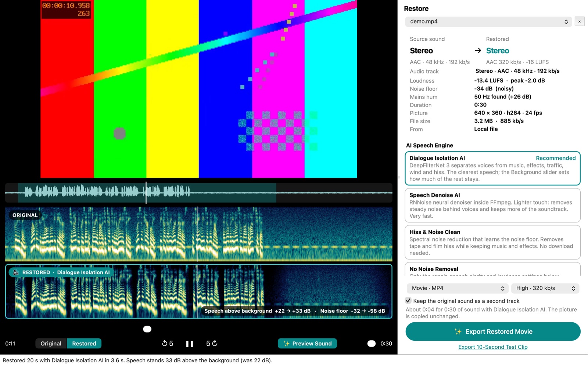Image resolution: width=588 pixels, height=366 pixels.
Task: Click the '-34 dB (noisy)' noise floor value
Action: pyautogui.click(x=494, y=89)
